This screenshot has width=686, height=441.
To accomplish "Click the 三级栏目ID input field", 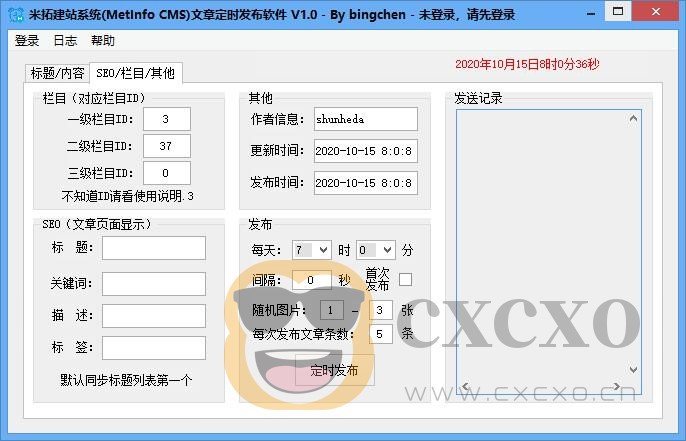I will (x=167, y=173).
